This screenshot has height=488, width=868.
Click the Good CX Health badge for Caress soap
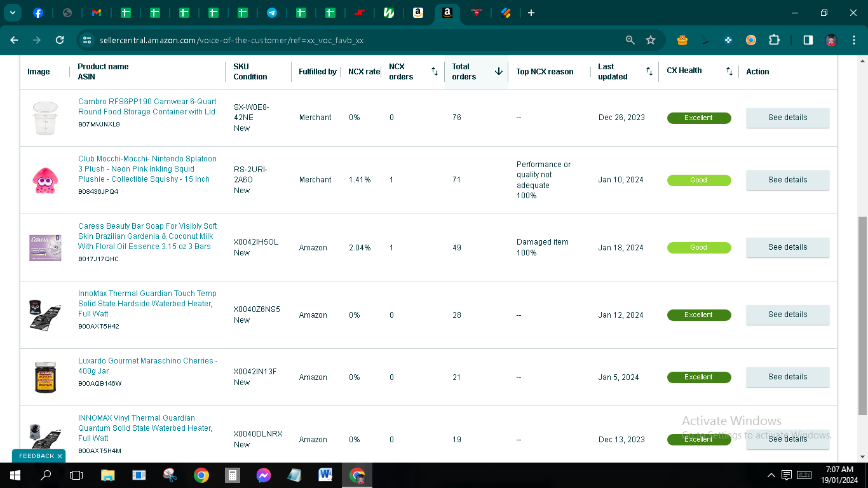point(699,248)
